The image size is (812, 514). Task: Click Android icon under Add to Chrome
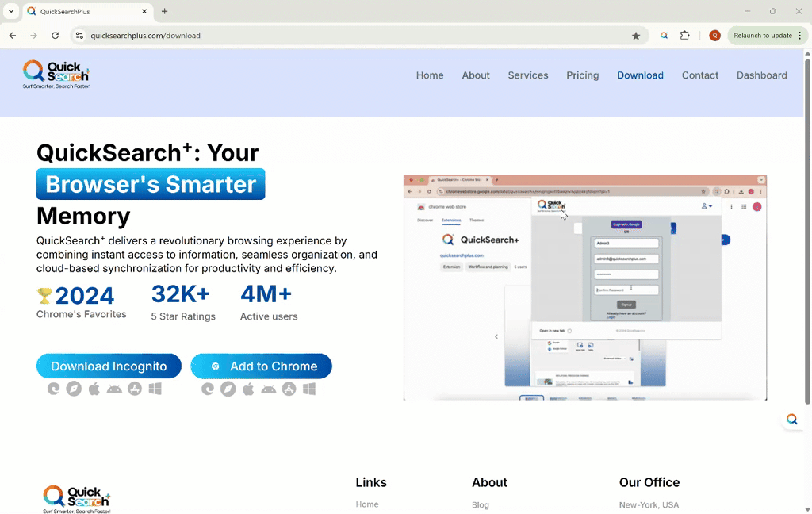point(268,389)
